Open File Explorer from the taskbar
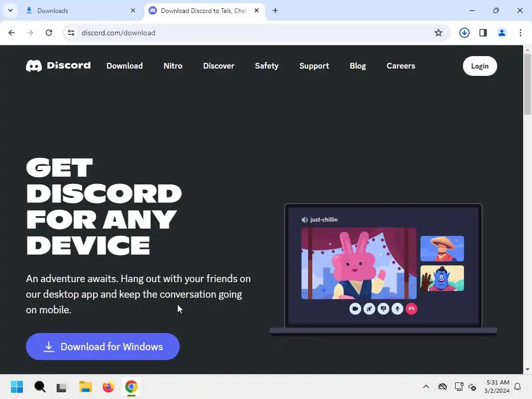 click(86, 387)
